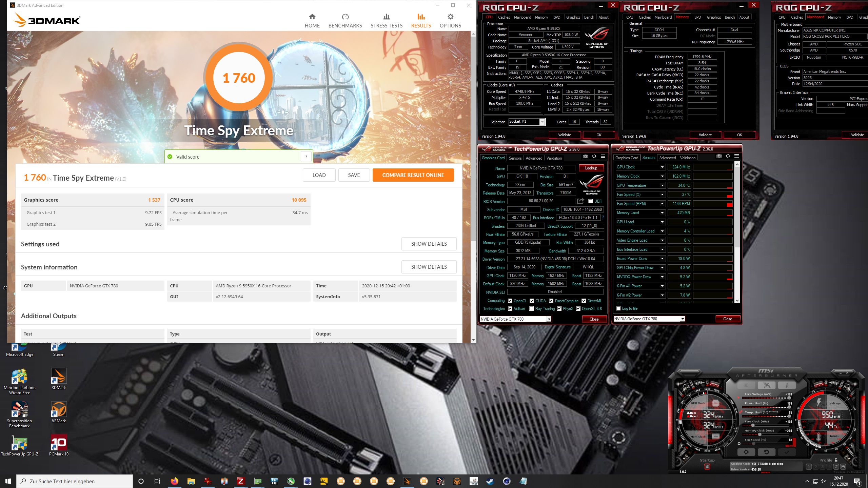
Task: Expand the GPU Load sensor dropdown
Action: [662, 222]
